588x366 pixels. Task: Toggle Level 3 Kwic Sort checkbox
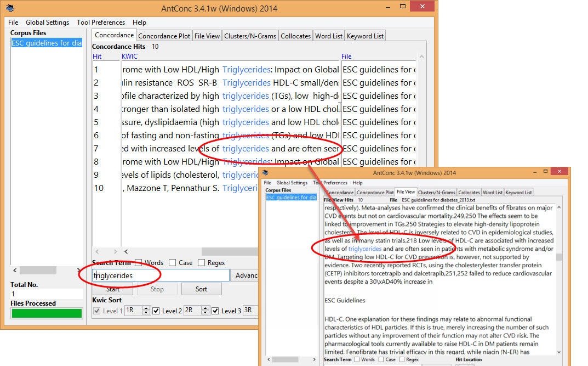(x=215, y=311)
